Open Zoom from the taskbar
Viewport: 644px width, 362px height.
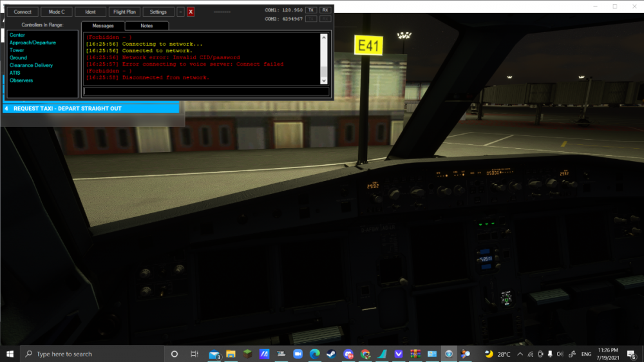coord(298,354)
